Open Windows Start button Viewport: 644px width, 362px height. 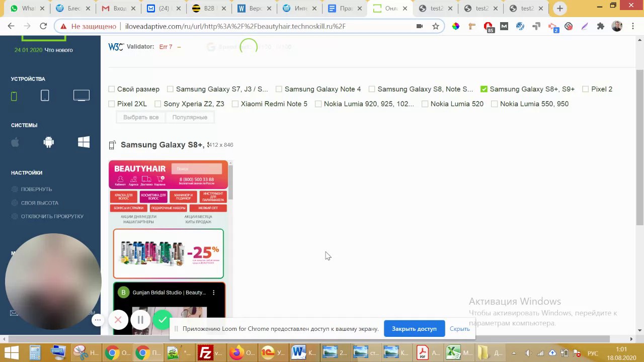pos(11,352)
